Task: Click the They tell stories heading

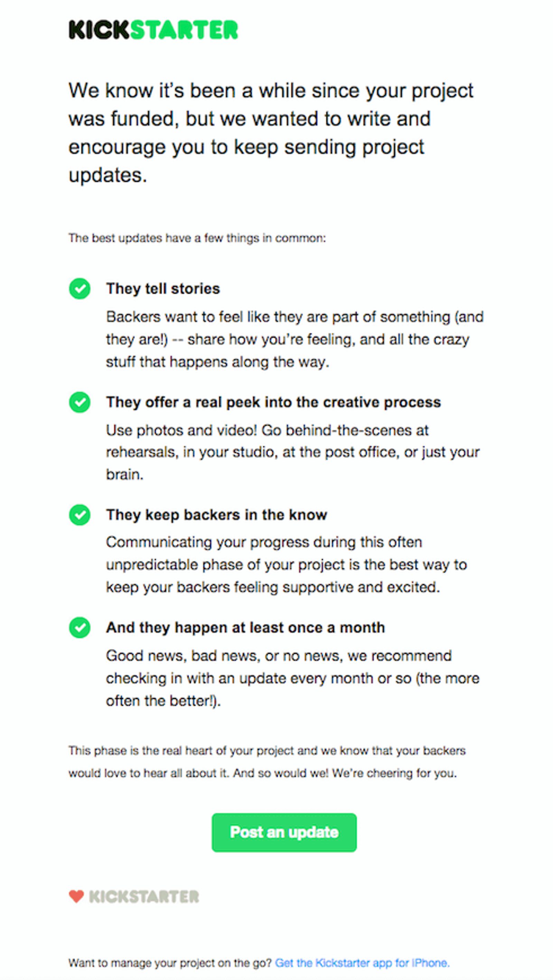Action: pyautogui.click(x=163, y=289)
